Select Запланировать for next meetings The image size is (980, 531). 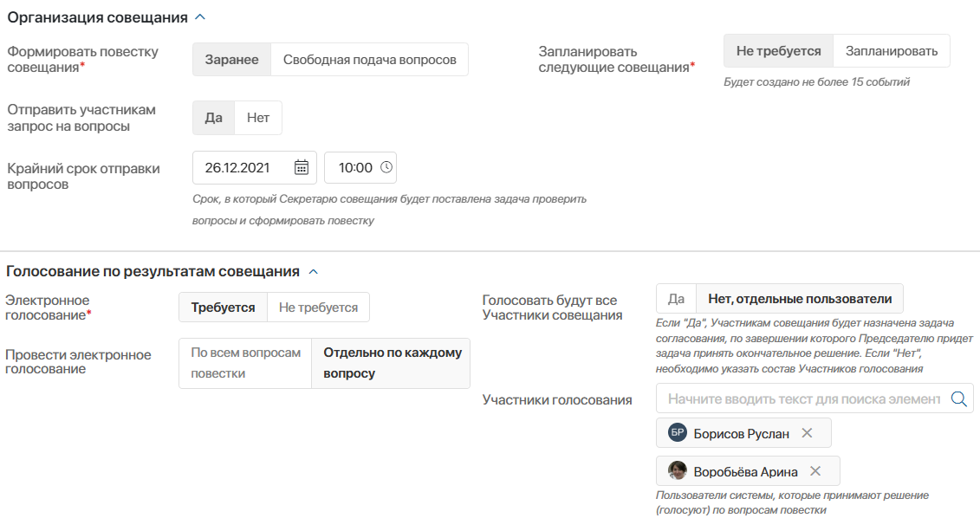pyautogui.click(x=892, y=50)
